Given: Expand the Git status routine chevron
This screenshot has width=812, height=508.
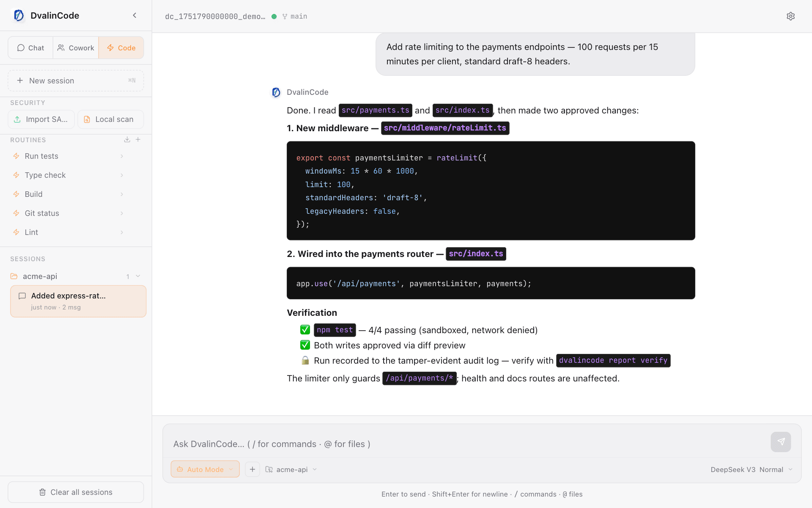Looking at the screenshot, I should 122,213.
